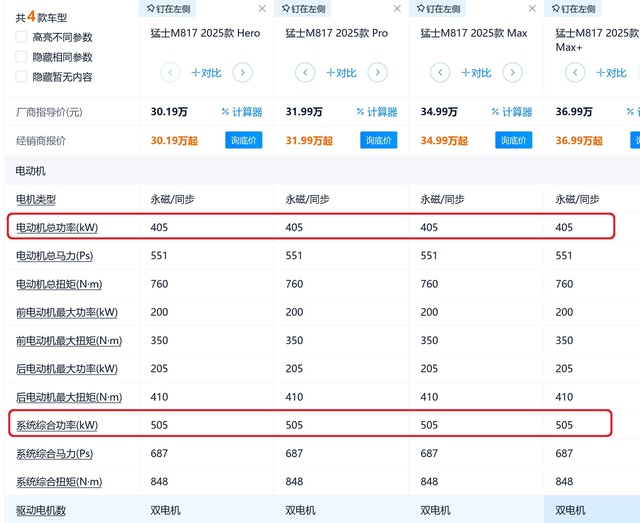Click 询底价 button under Hero model
640x523 pixels.
(x=244, y=140)
